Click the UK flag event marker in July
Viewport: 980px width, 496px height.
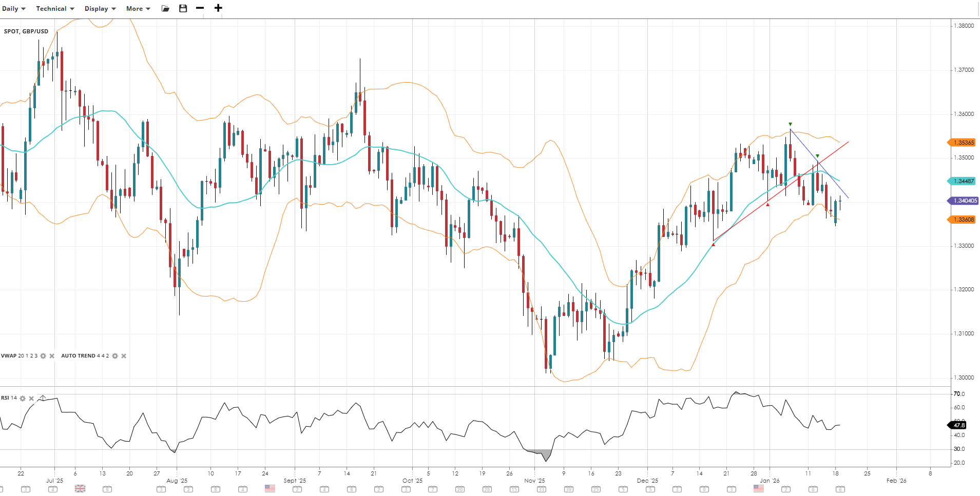tap(80, 489)
